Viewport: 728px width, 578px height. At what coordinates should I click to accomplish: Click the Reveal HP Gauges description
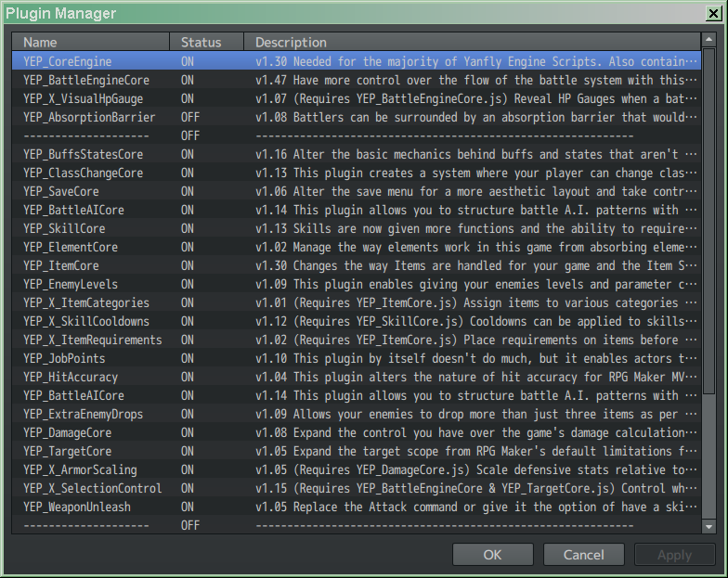(x=475, y=98)
